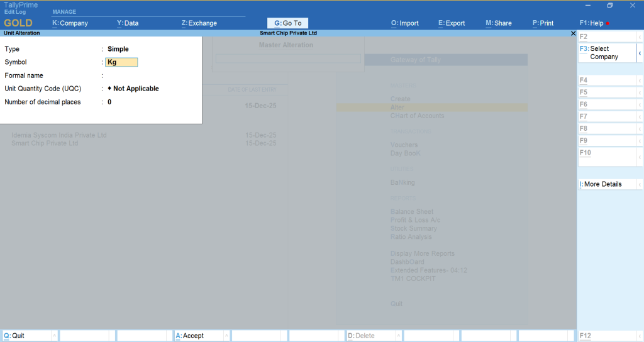Image resolution: width=644 pixels, height=342 pixels.
Task: Click the caret next to Quit button
Action: (x=54, y=336)
